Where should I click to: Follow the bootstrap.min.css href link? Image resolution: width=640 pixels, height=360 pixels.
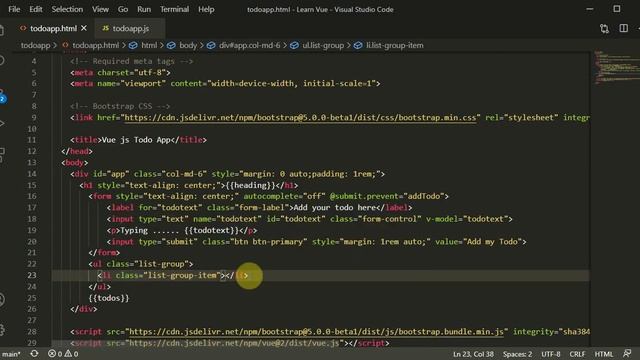(300, 118)
